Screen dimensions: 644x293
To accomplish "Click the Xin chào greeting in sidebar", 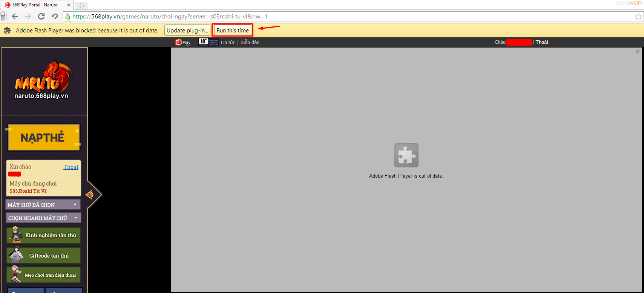I will click(20, 167).
